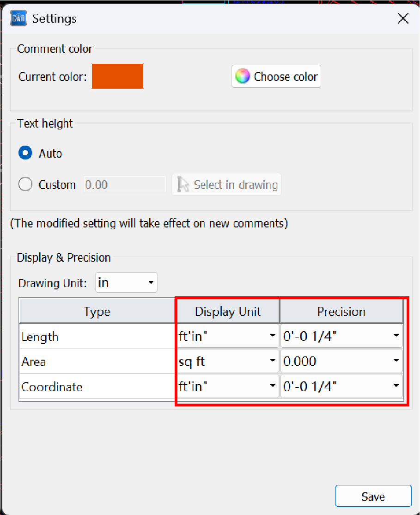Open the Length precision dropdown
420x515 pixels.
click(341, 337)
